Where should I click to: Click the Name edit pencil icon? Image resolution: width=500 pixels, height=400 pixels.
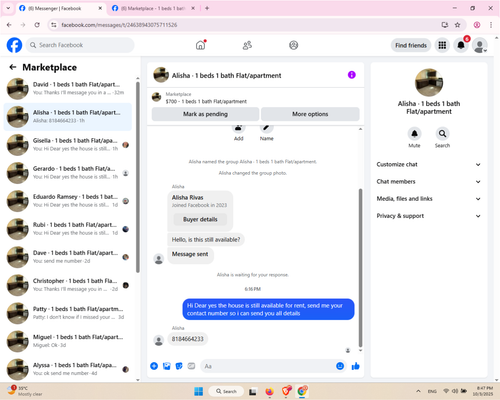[x=266, y=128]
